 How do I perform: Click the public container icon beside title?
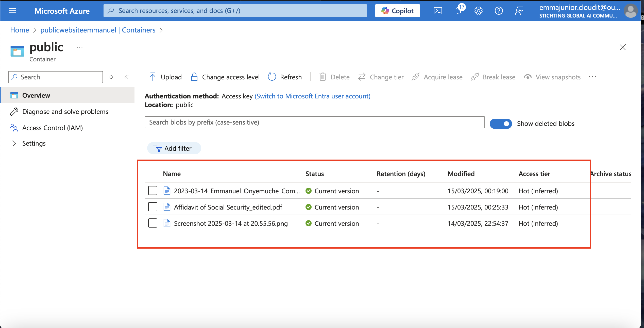click(x=17, y=51)
